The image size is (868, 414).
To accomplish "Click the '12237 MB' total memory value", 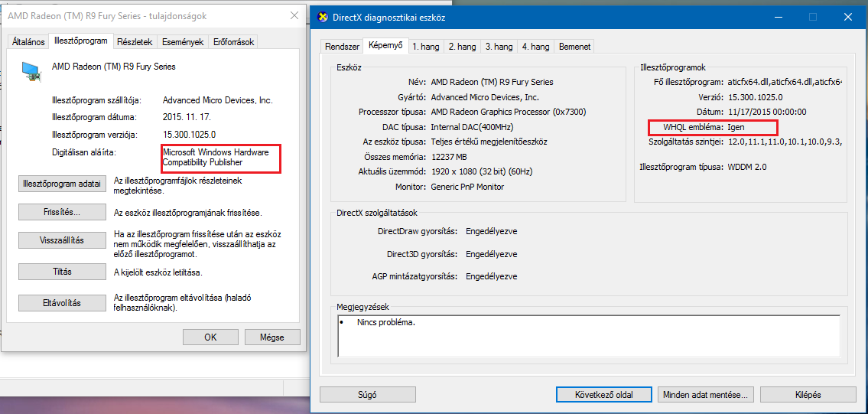I will tap(449, 157).
